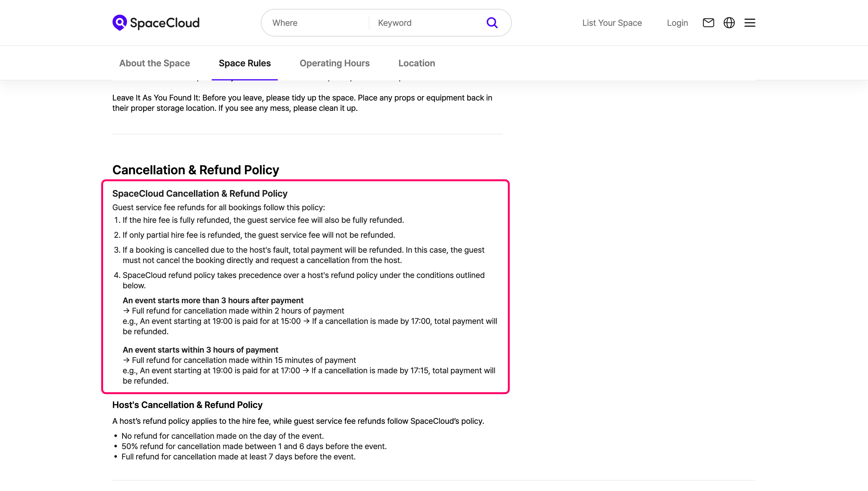
Task: Jump to the Location tab
Action: [x=416, y=63]
